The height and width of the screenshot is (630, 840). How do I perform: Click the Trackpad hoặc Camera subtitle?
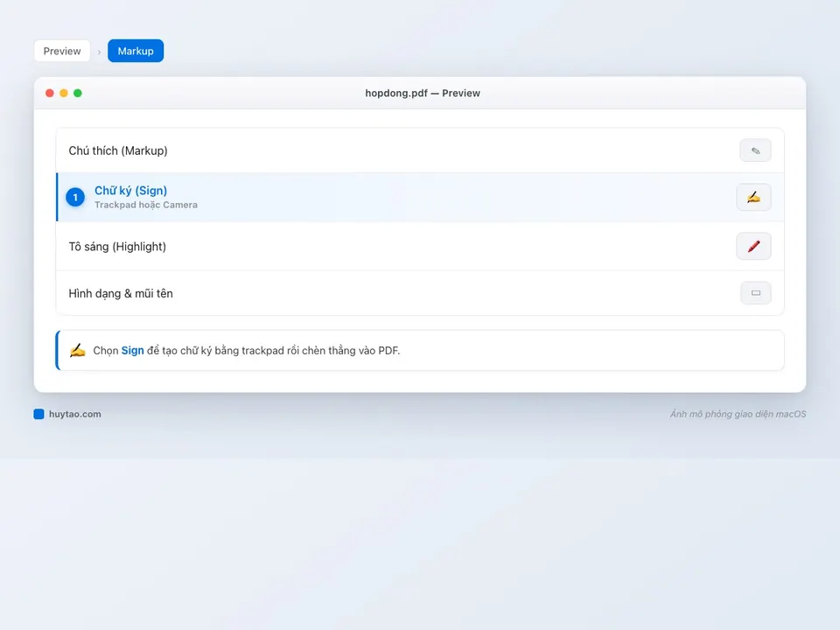(146, 205)
